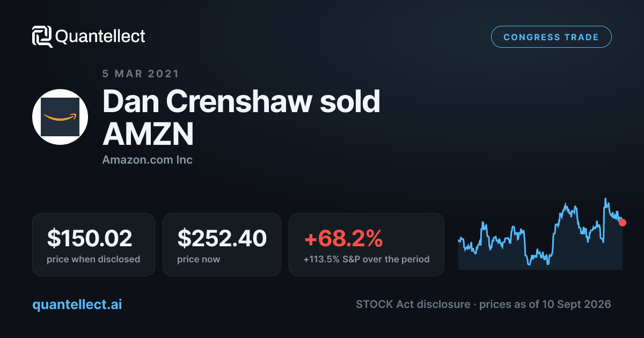This screenshot has width=644, height=338.
Task: Select the 5 MAR 2021 date label
Action: tap(141, 74)
